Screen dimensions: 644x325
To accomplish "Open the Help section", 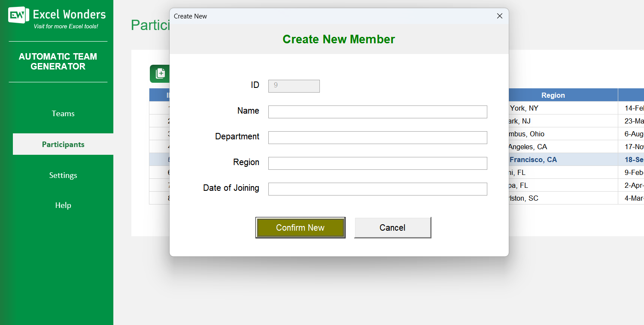I will coord(63,205).
